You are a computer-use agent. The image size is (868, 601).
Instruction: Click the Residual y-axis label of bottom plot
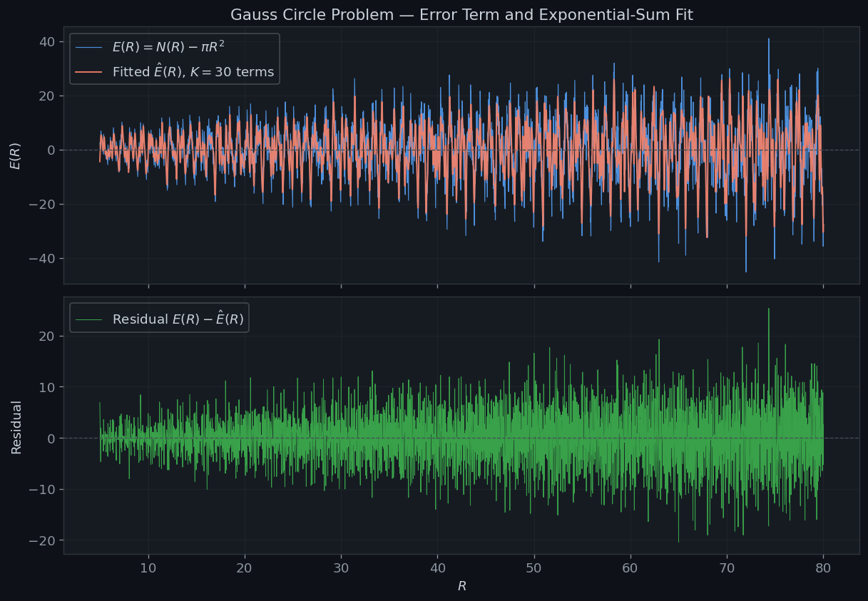(16, 426)
